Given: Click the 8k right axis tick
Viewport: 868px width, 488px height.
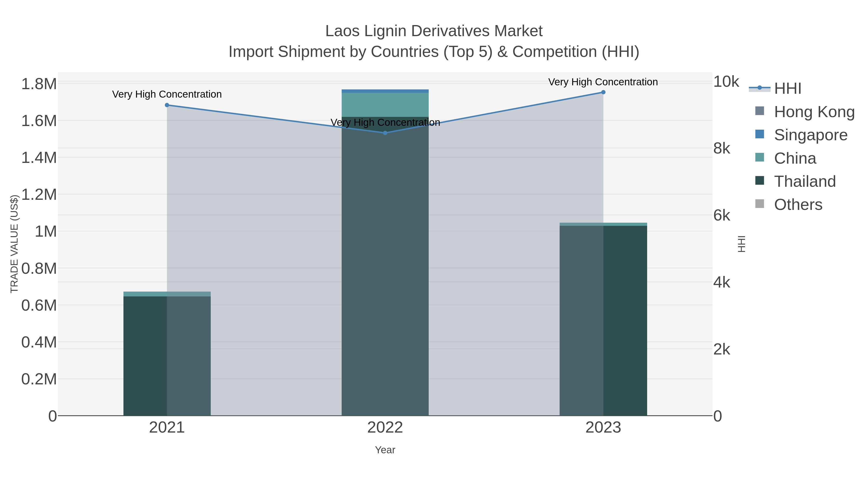Looking at the screenshot, I should tap(722, 148).
